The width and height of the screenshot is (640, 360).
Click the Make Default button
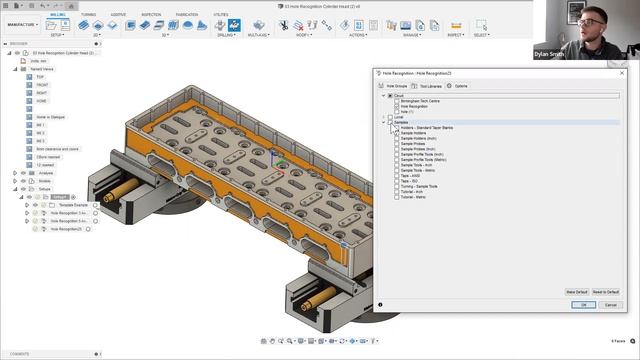pos(577,292)
